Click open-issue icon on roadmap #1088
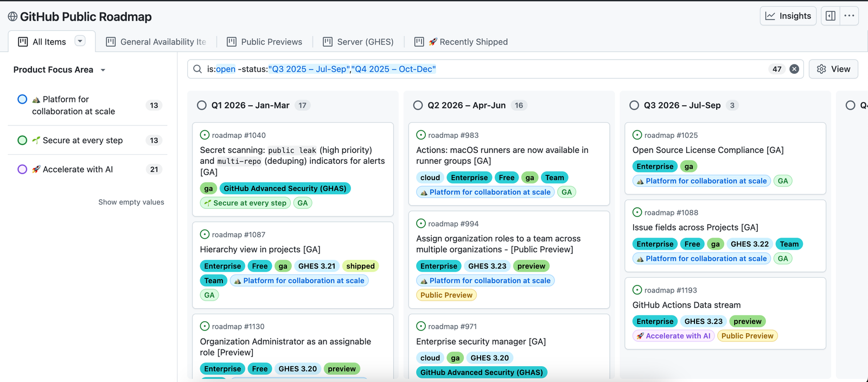 (x=637, y=213)
